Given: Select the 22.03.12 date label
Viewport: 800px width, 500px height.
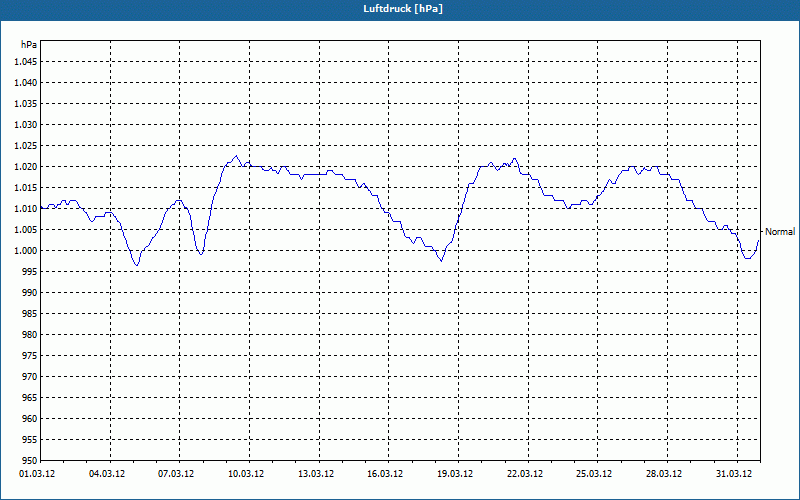Looking at the screenshot, I should [x=525, y=474].
